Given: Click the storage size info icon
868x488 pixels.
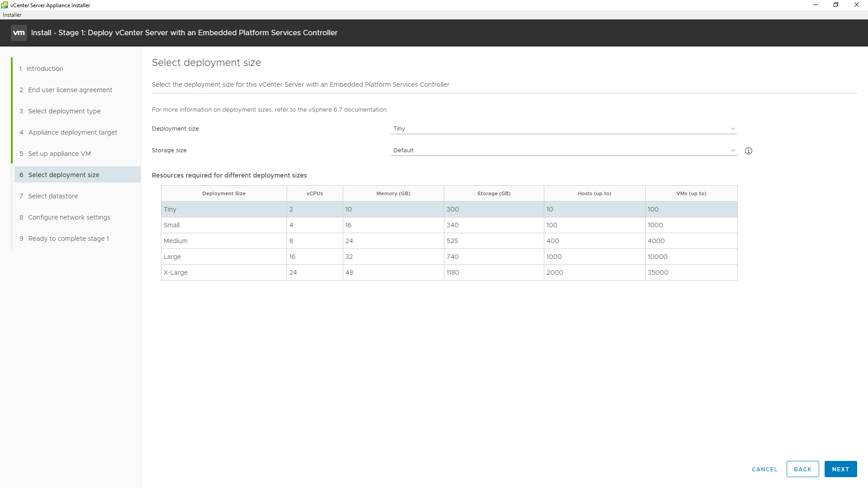Looking at the screenshot, I should (749, 151).
